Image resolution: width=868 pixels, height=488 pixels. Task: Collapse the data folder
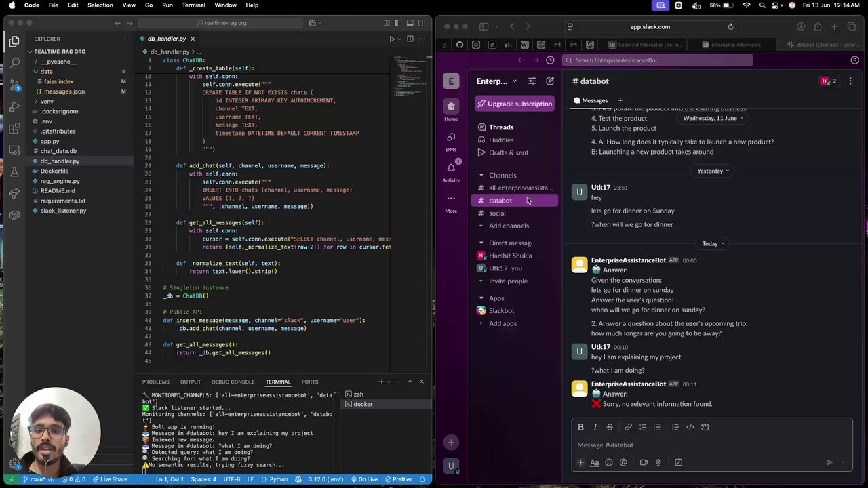pos(35,72)
